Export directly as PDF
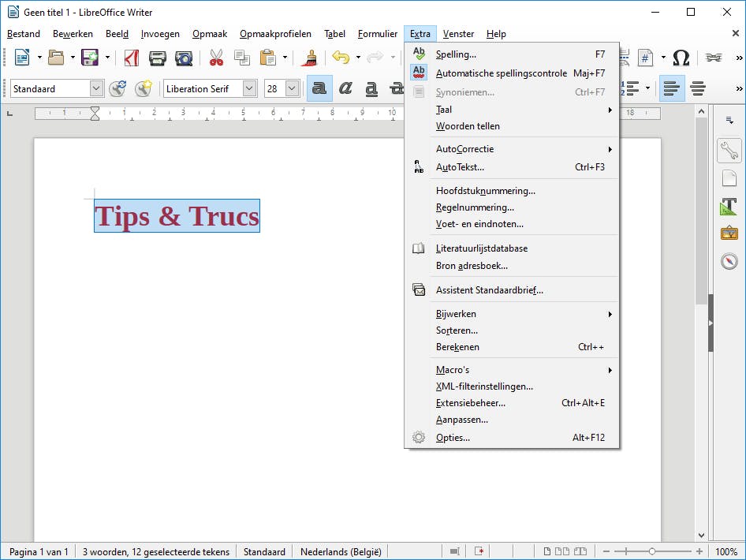The height and width of the screenshot is (560, 746). point(132,58)
